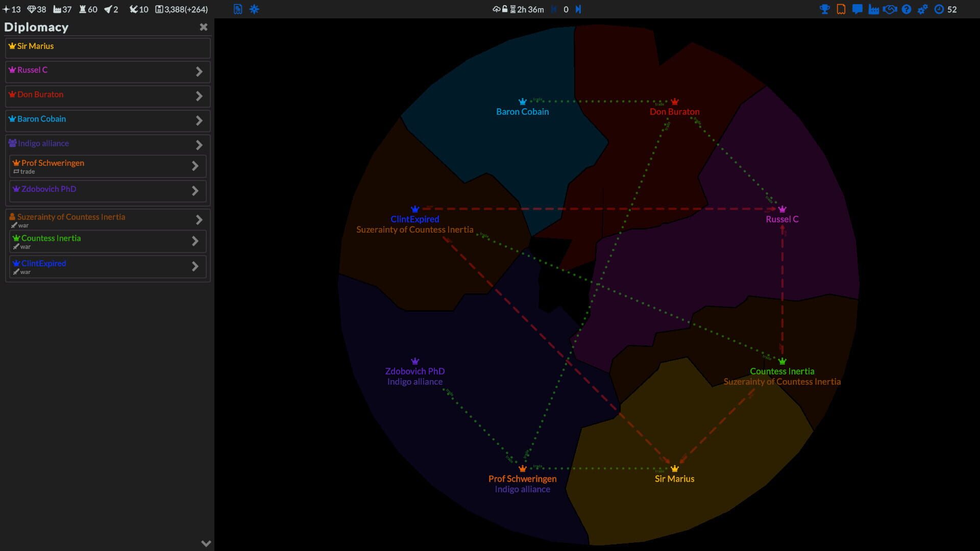Click the clock timer showing 52

(944, 9)
